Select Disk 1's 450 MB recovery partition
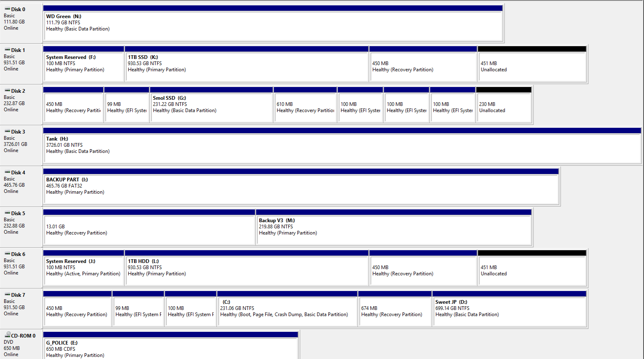Viewport: 644px width, 359px height. coord(423,64)
